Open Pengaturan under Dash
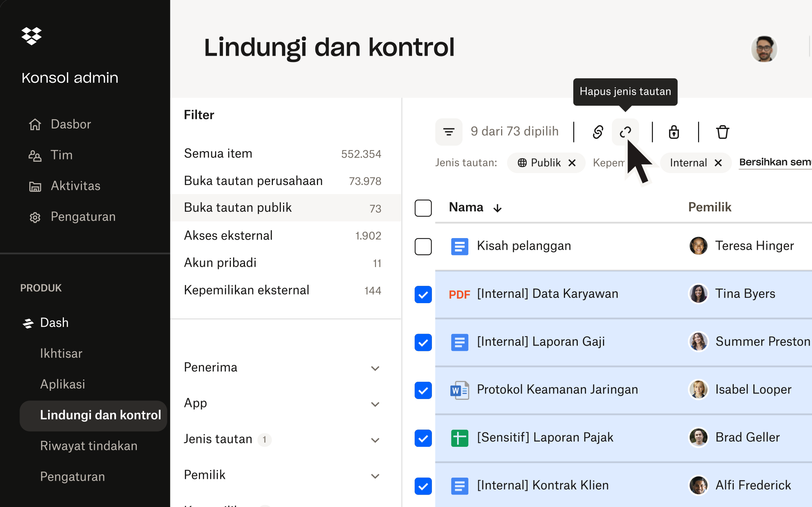 [73, 477]
